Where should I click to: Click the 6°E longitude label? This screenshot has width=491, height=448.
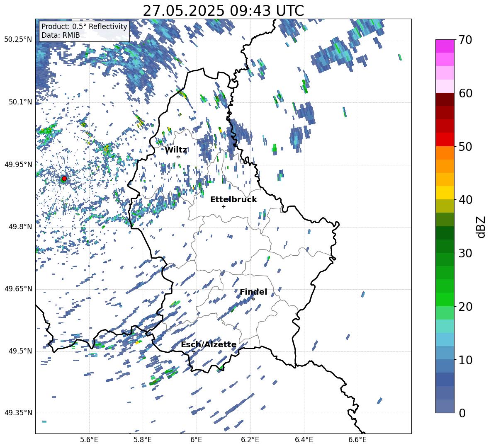[x=196, y=440]
